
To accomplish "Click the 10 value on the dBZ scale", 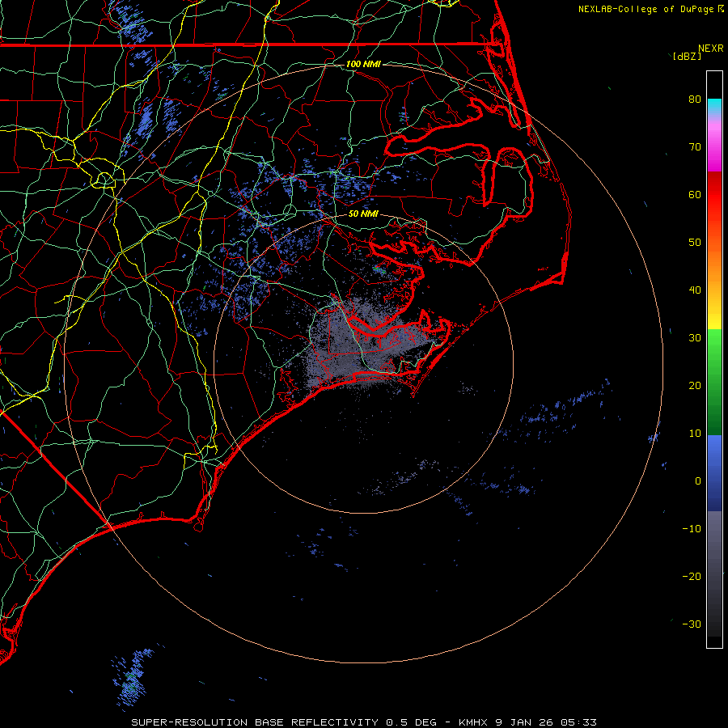I will tap(695, 434).
